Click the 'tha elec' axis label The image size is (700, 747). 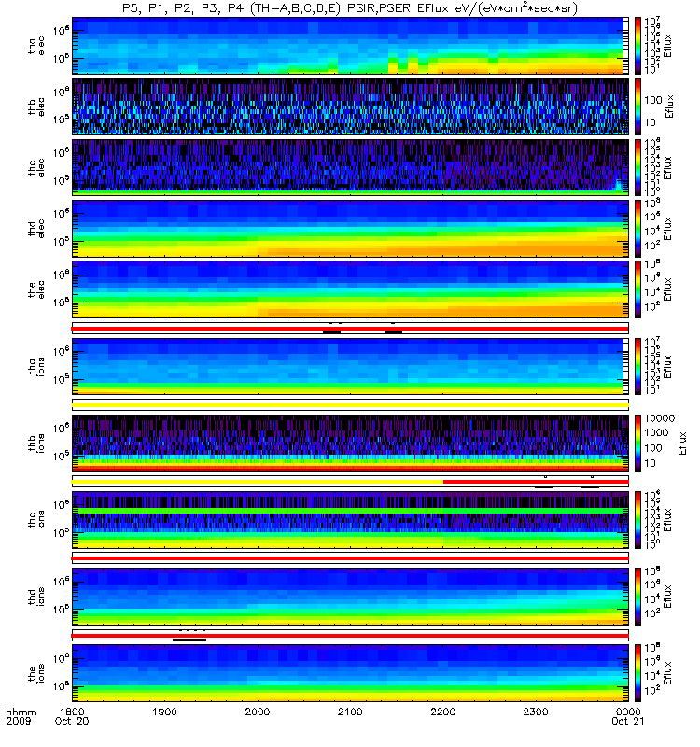[36, 46]
